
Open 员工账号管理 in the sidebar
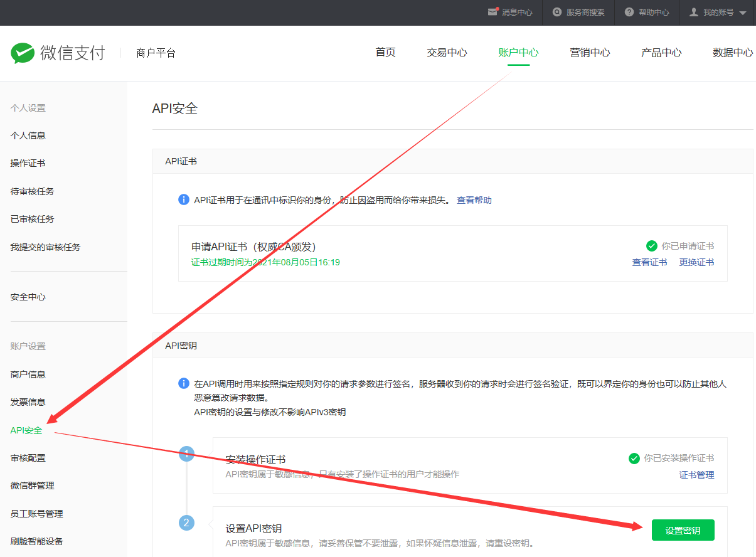point(37,514)
